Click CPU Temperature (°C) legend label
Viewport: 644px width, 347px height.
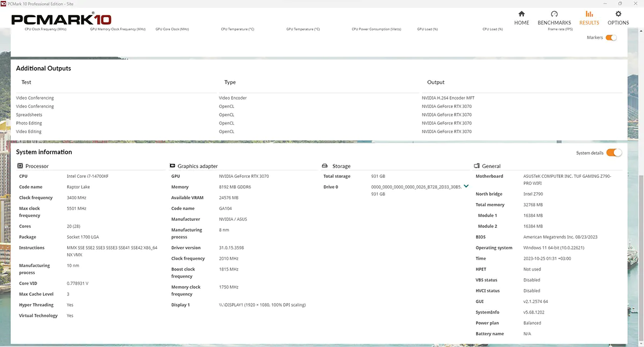237,29
